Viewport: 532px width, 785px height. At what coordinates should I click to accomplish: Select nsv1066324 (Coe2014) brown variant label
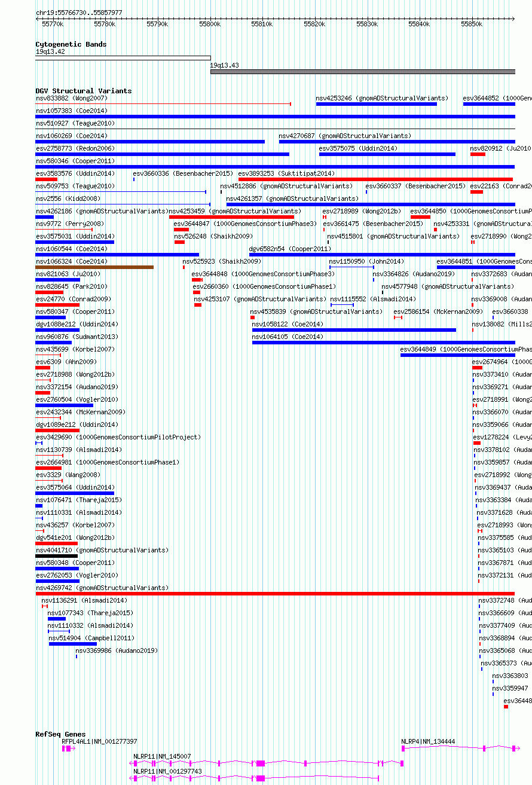click(71, 261)
